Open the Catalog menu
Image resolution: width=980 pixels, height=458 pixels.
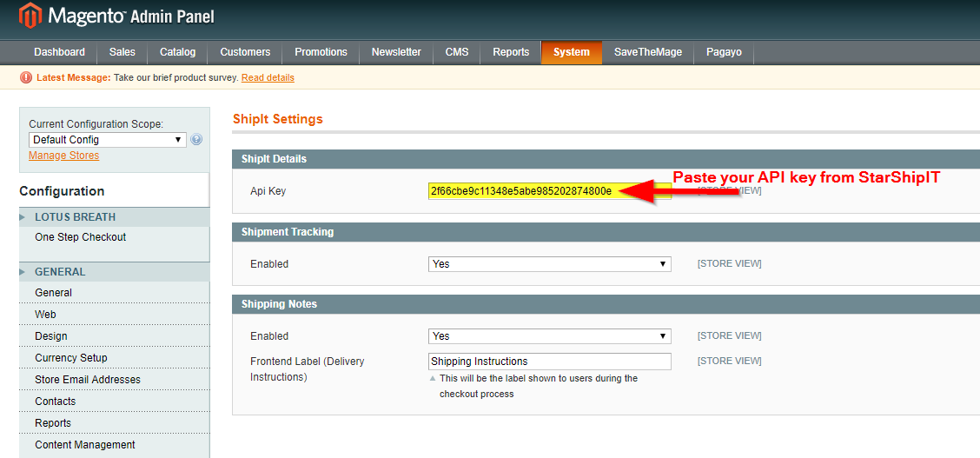tap(177, 52)
